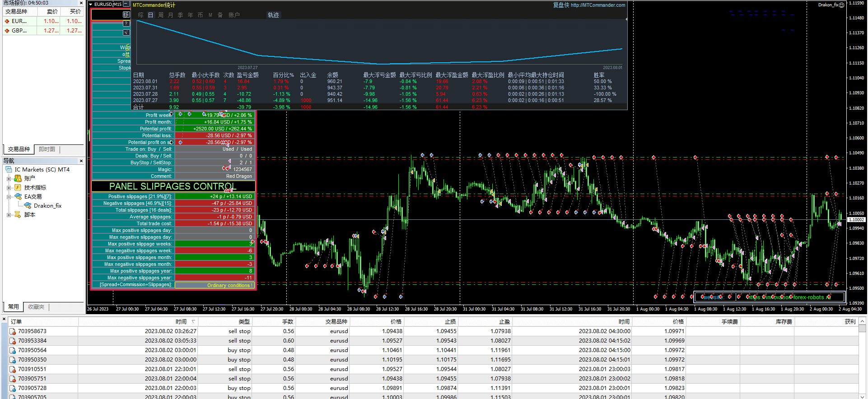The width and height of the screenshot is (868, 399).
Task: Toggle the √ checkbox on the EA panel
Action: pyautogui.click(x=126, y=32)
